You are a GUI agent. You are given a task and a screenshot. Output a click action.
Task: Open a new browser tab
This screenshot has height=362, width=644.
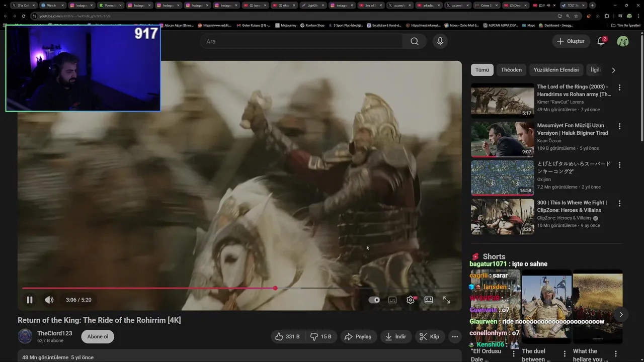point(592,6)
